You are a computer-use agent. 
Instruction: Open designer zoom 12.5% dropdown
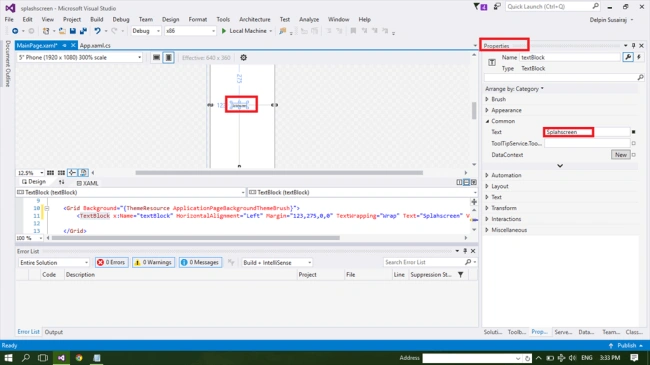click(x=30, y=173)
